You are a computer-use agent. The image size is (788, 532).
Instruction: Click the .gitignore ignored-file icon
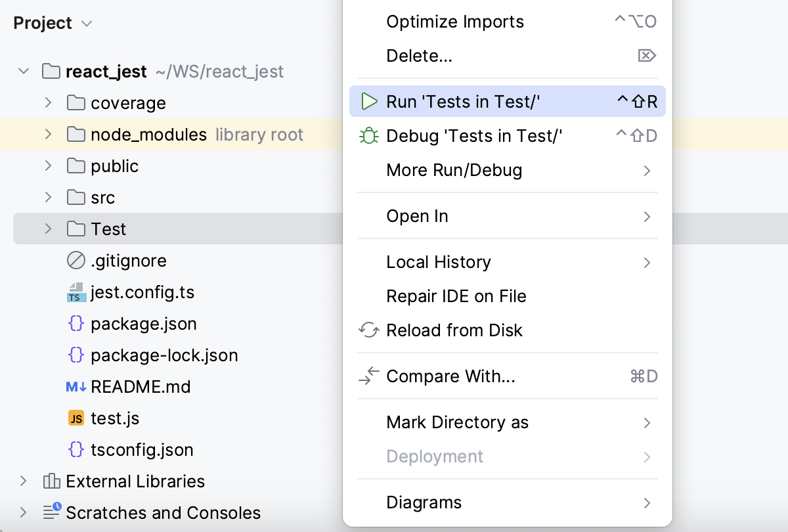(76, 260)
